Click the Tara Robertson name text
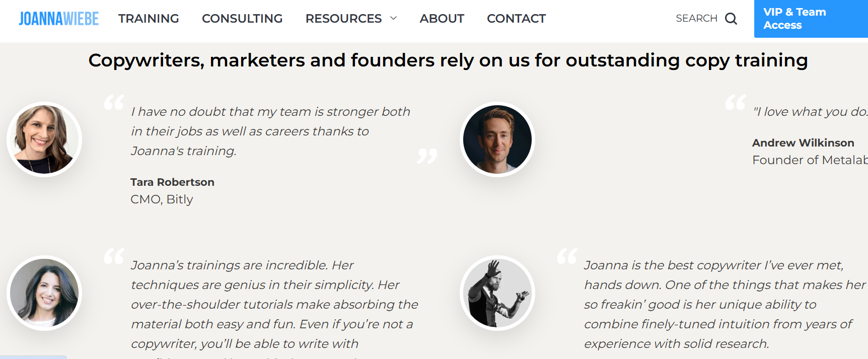This screenshot has height=359, width=868. pos(172,182)
